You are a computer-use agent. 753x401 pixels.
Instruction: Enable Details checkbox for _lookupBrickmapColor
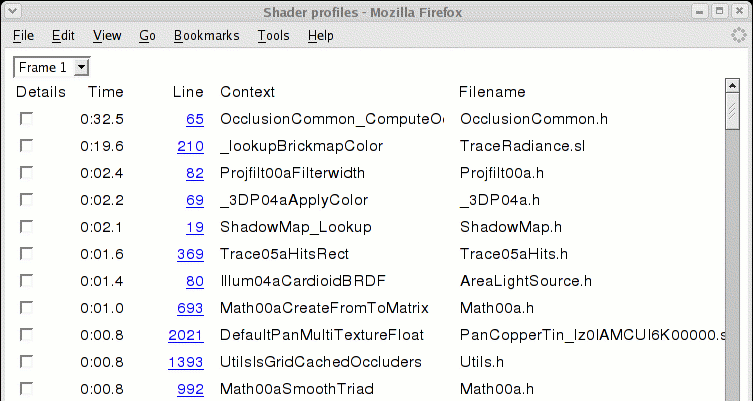tap(26, 146)
